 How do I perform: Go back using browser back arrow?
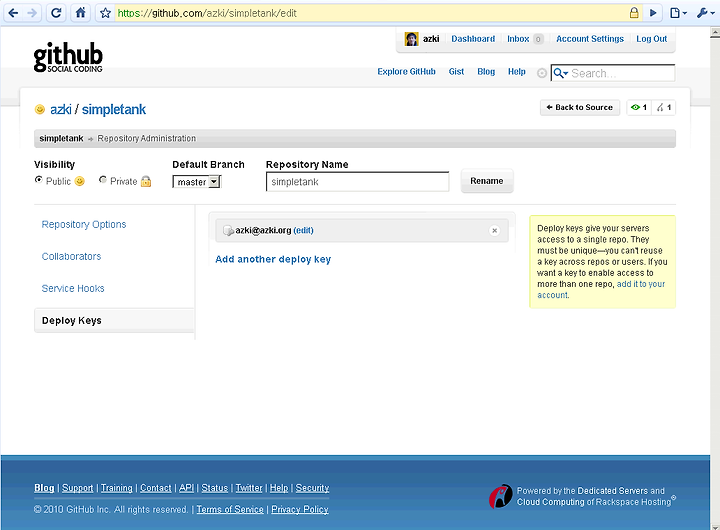point(13,13)
